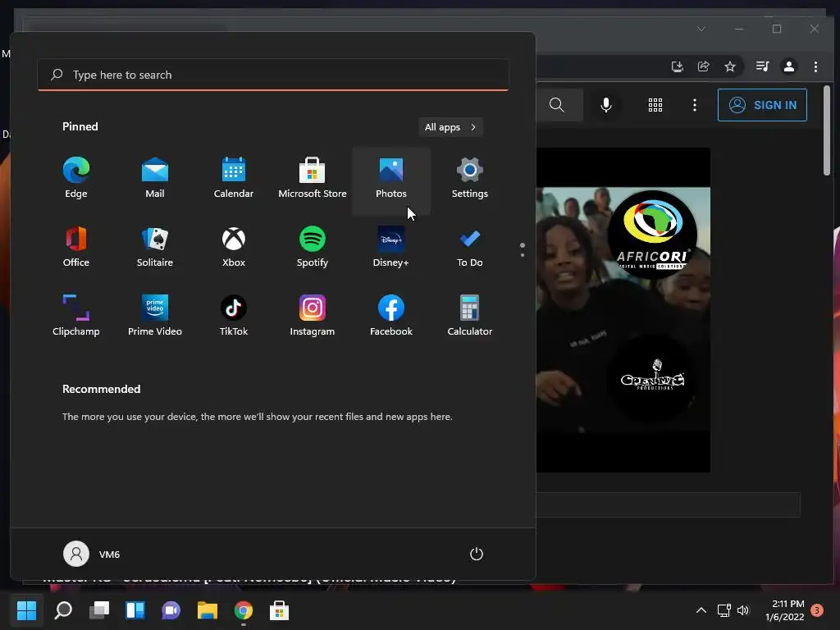This screenshot has width=840, height=630.
Task: Launch Prime Video
Action: coord(155,316)
